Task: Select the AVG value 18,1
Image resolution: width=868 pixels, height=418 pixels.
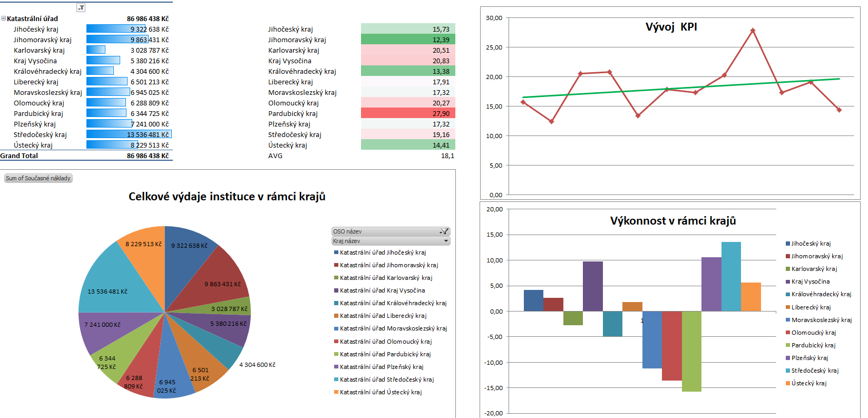Action: click(447, 155)
